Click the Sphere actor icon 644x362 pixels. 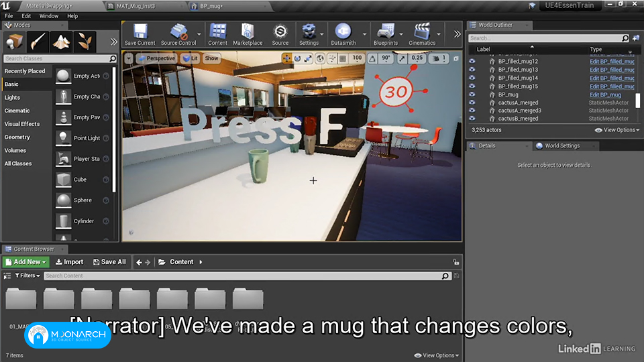pos(63,200)
